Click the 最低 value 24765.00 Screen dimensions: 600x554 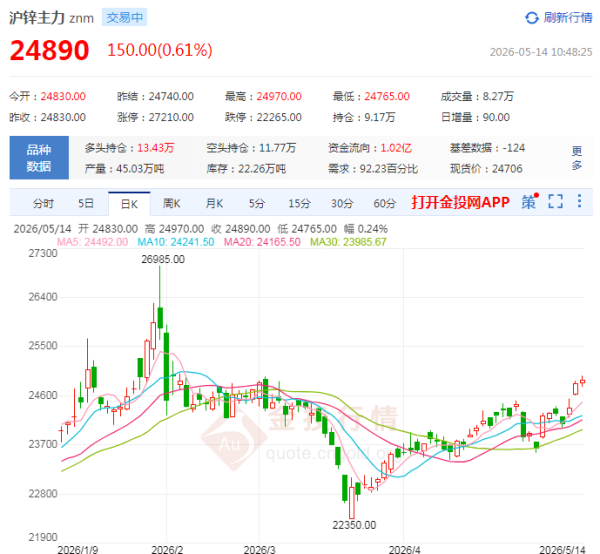coord(387,96)
